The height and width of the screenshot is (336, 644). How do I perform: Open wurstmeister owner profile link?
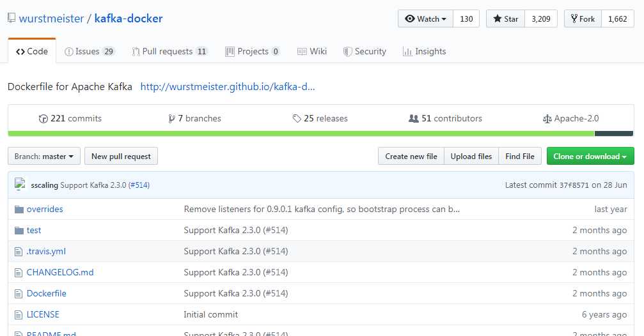point(51,19)
